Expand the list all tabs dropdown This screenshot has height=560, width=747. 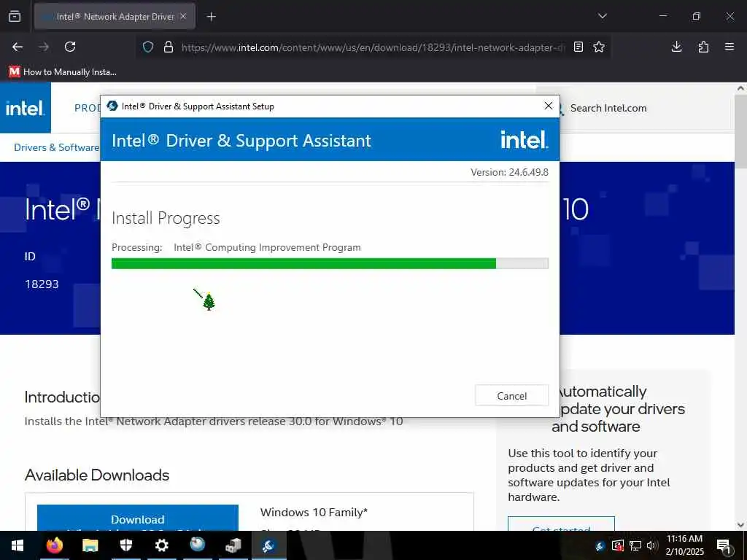[602, 16]
